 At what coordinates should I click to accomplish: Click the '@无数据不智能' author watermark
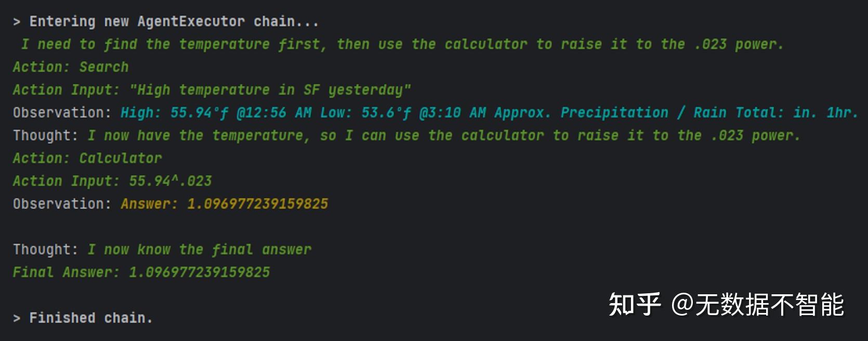tap(758, 305)
